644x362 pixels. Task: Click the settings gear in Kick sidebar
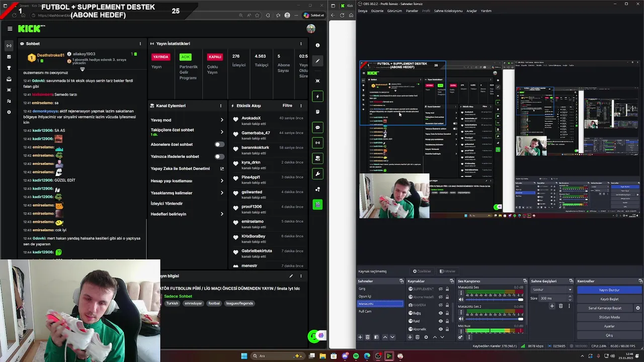point(9,112)
